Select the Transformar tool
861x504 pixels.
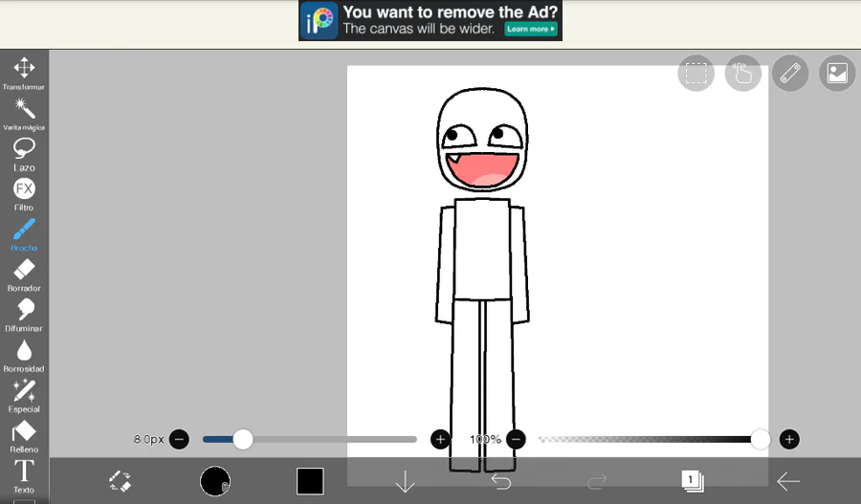[24, 73]
